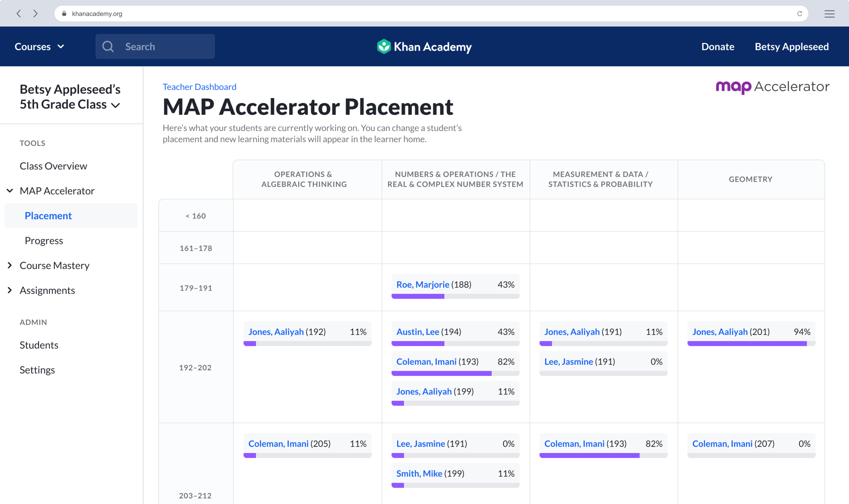The height and width of the screenshot is (504, 849).
Task: Click Roe, Marjorie 43% progress bar
Action: click(x=455, y=297)
